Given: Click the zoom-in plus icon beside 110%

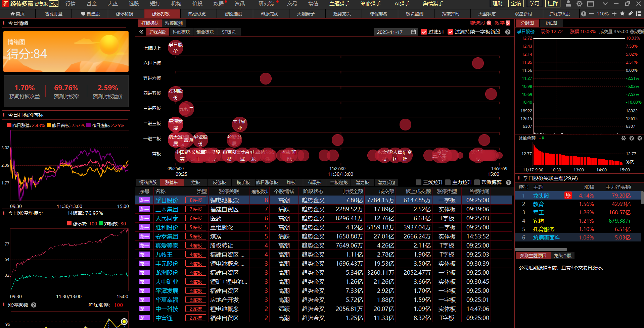Looking at the screenshot, I should tap(614, 14).
